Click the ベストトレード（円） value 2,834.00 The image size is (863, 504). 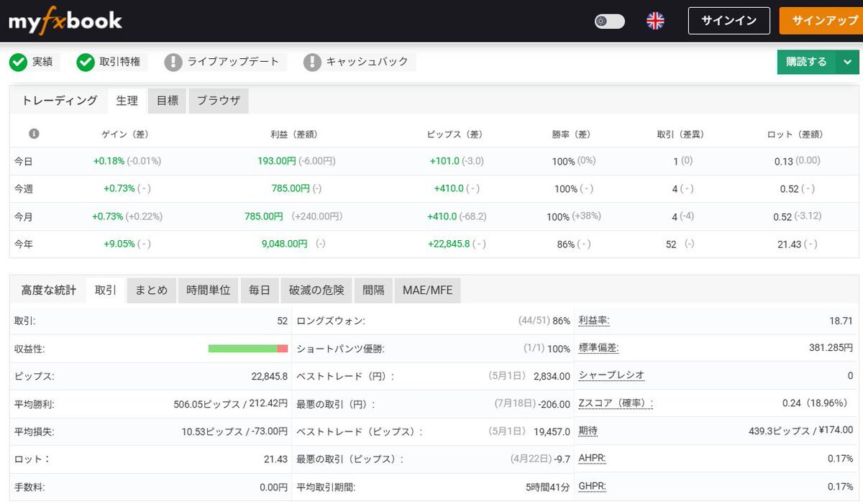tap(552, 376)
